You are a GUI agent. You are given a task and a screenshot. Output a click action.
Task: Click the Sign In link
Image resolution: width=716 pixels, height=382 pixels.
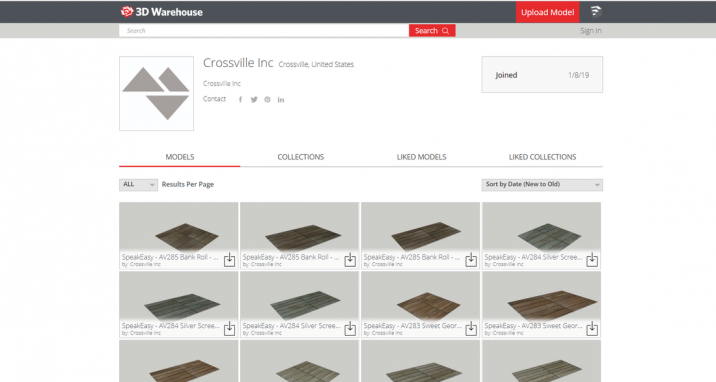coord(590,31)
